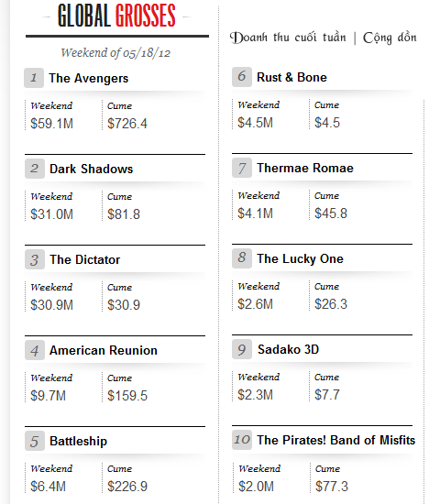
Task: Select The Dictator movie title
Action: tap(84, 259)
